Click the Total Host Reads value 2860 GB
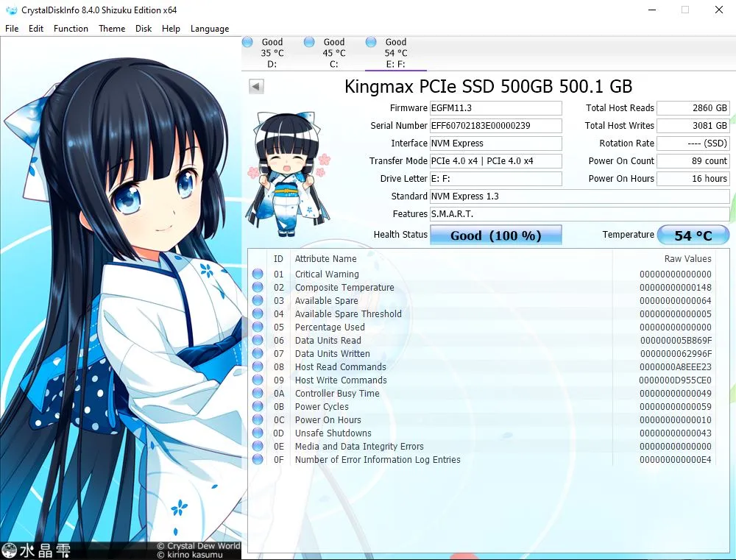The image size is (736, 560). tap(693, 108)
